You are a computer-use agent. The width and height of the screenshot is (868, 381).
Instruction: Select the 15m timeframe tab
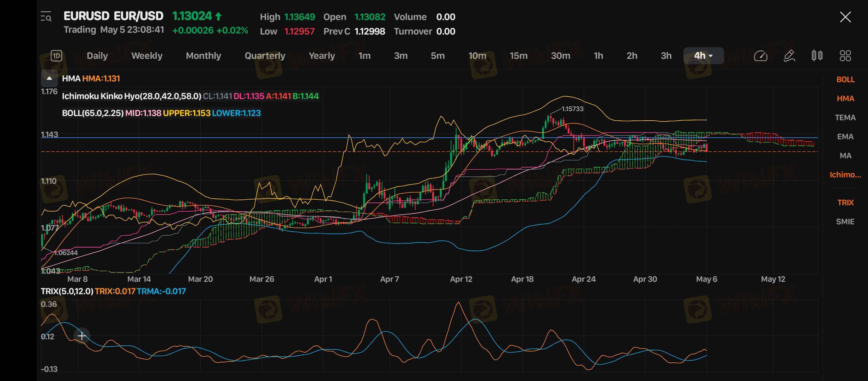[518, 56]
